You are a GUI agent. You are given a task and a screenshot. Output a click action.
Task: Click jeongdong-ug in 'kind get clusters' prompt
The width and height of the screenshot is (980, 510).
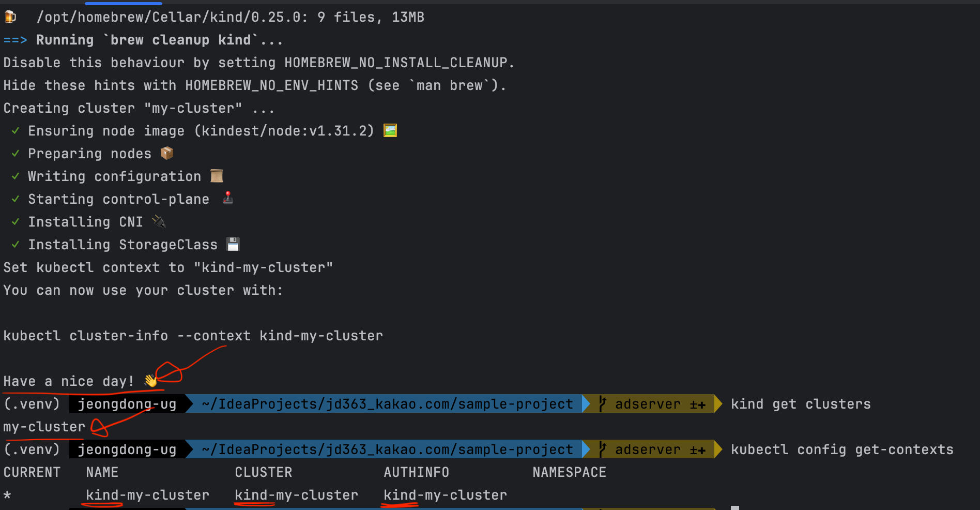(127, 404)
